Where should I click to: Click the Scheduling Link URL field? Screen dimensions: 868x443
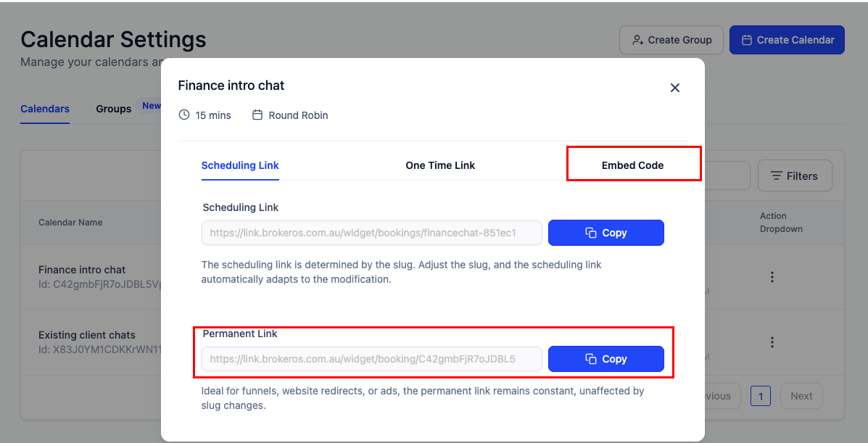coord(371,233)
